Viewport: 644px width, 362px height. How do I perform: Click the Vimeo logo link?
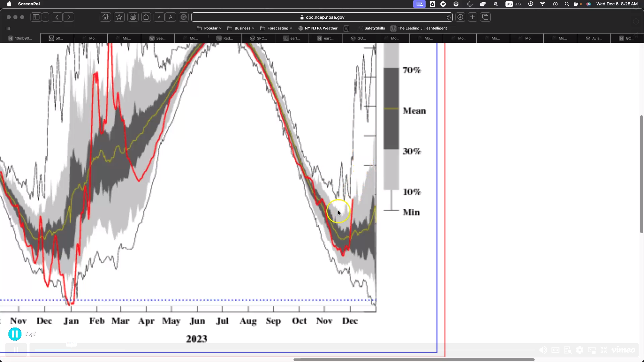click(623, 350)
